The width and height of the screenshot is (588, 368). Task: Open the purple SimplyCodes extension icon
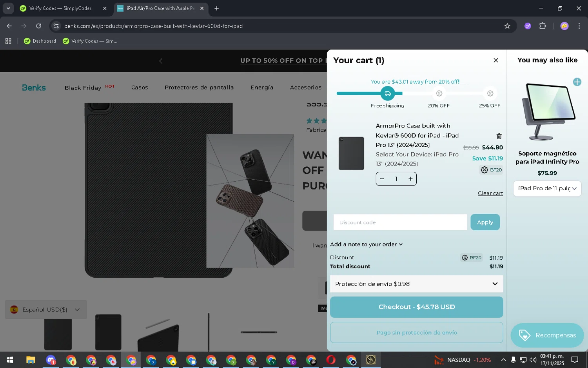528,26
